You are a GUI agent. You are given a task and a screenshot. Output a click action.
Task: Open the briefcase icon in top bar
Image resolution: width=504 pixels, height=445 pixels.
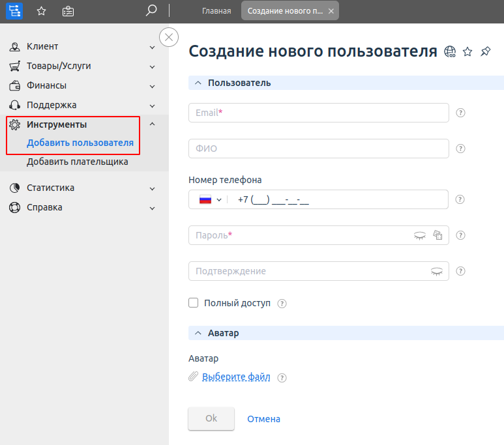coord(68,11)
